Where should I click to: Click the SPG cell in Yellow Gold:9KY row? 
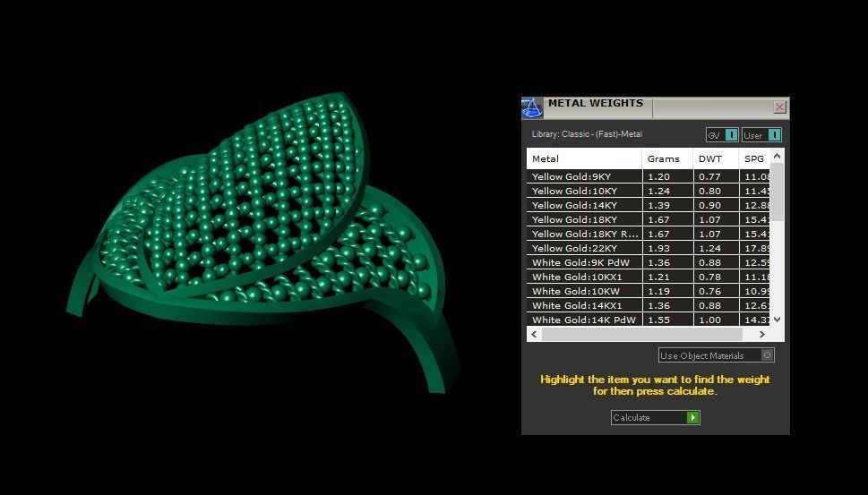[x=754, y=176]
